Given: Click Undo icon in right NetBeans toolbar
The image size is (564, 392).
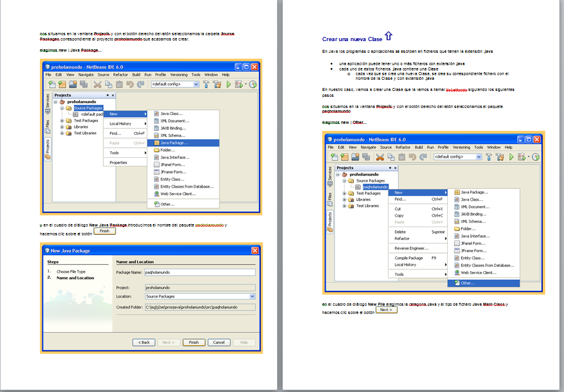Looking at the screenshot, I should pos(413,157).
